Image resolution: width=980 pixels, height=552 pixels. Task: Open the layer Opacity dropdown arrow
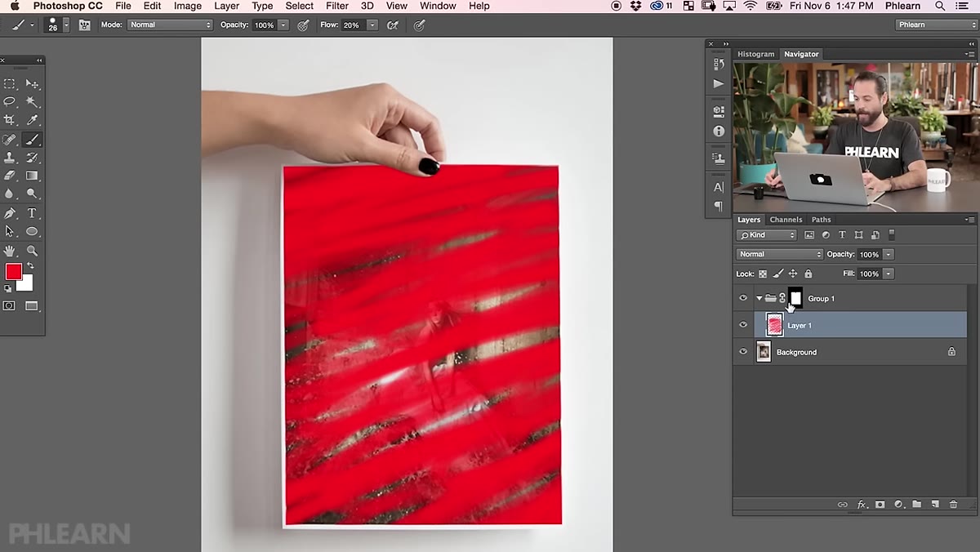889,254
